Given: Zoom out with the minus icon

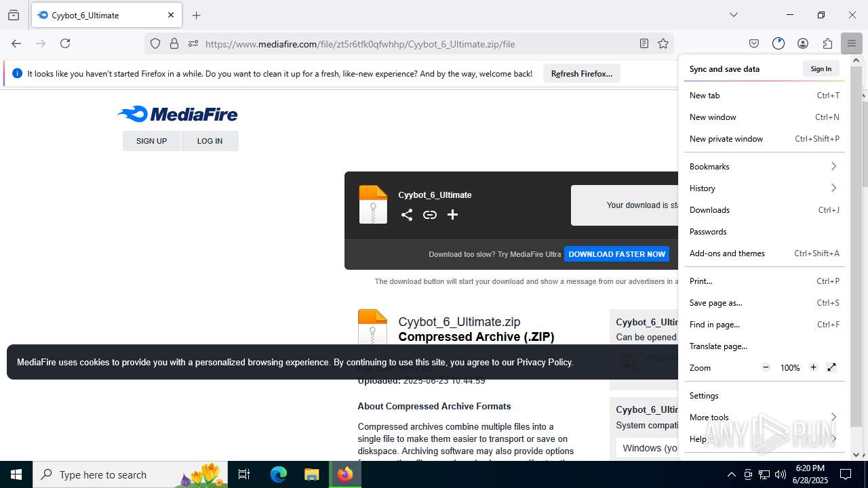Looking at the screenshot, I should pos(766,367).
